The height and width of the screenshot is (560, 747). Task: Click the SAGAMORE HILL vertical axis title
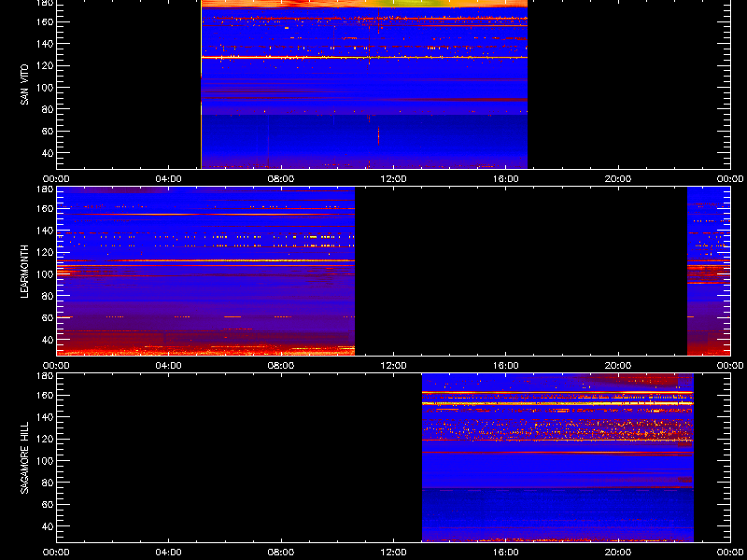[24, 457]
